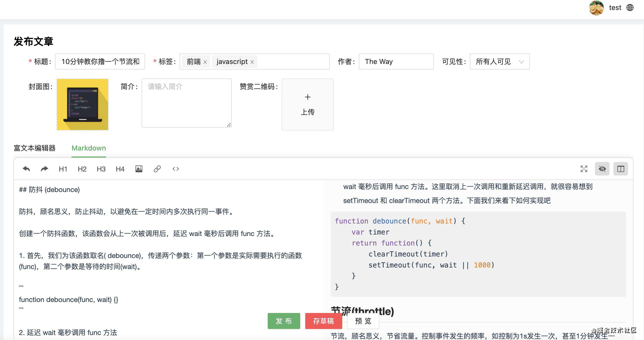Remove the 前端 tag
This screenshot has width=644, height=340.
tap(205, 62)
